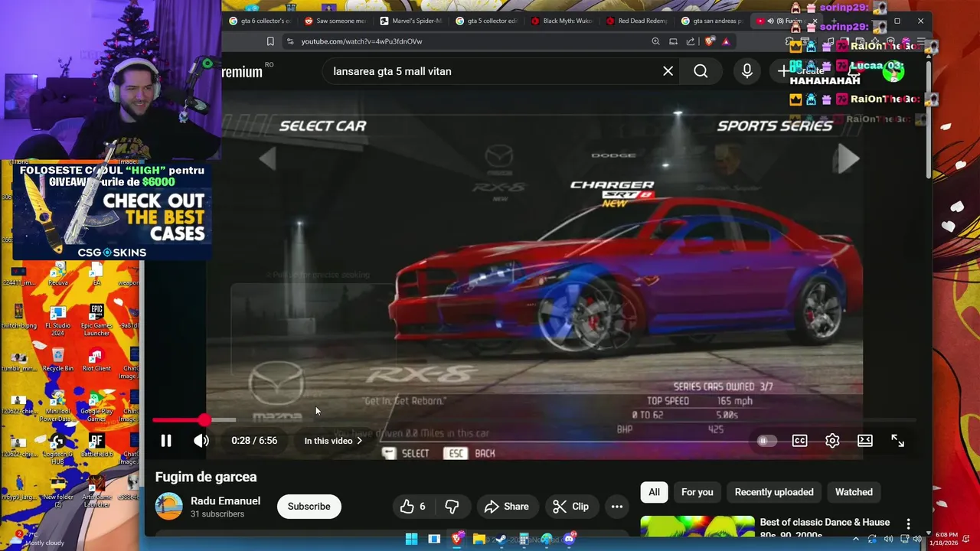Open Radu Emanuel channel avatar
Screen dimensions: 980x551
169,507
